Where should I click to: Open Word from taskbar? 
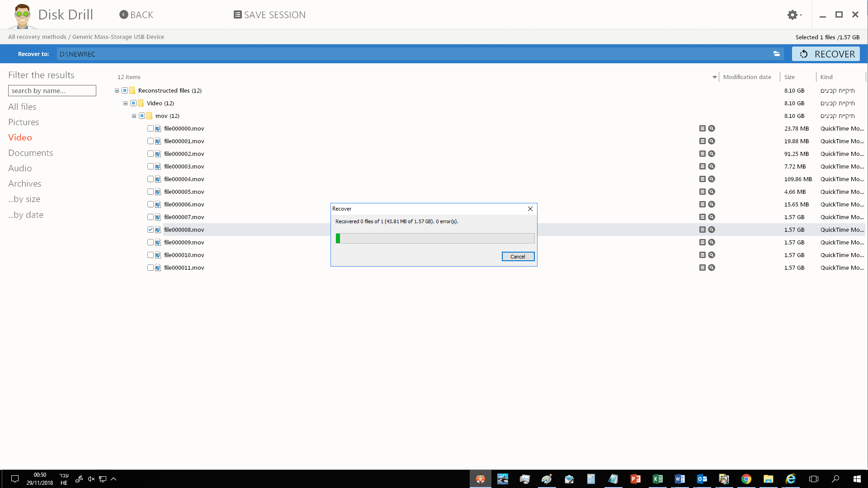(680, 479)
